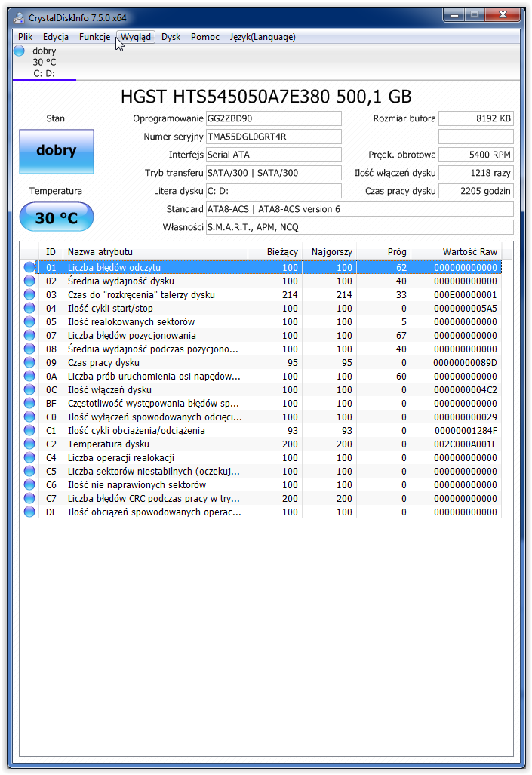
Task: Click status icon for attribute C4
Action: coord(29,458)
